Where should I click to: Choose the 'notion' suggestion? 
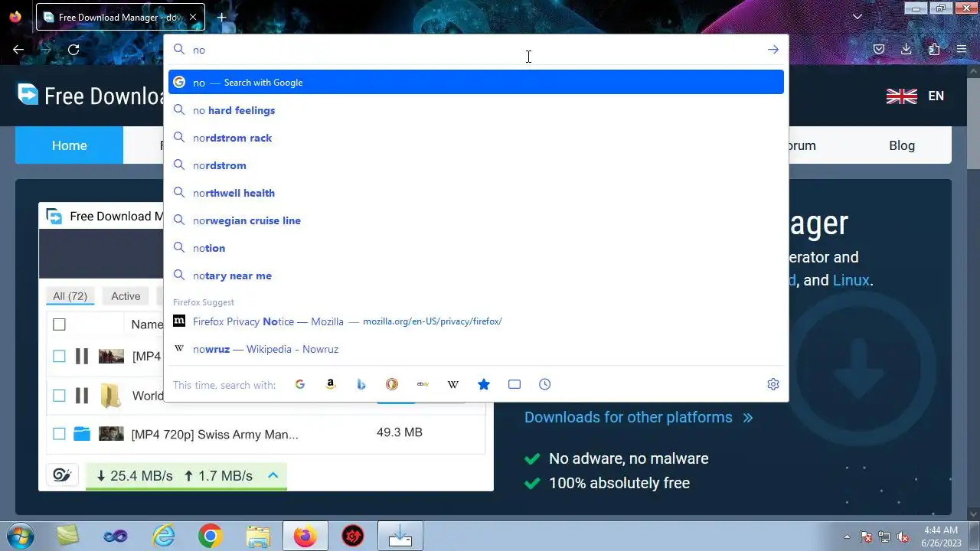point(476,248)
